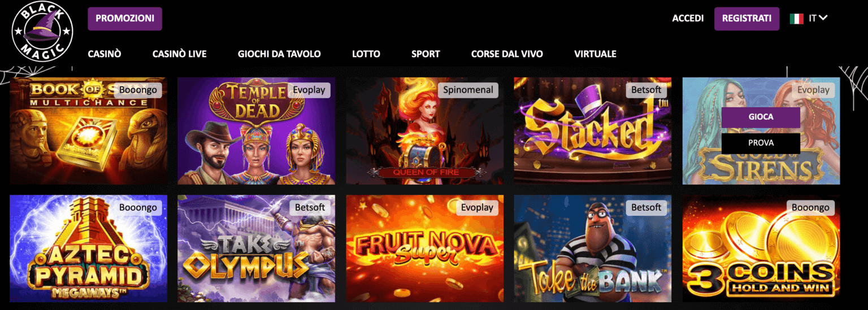Navigate to the Sport section
868x310 pixels.
pyautogui.click(x=426, y=54)
